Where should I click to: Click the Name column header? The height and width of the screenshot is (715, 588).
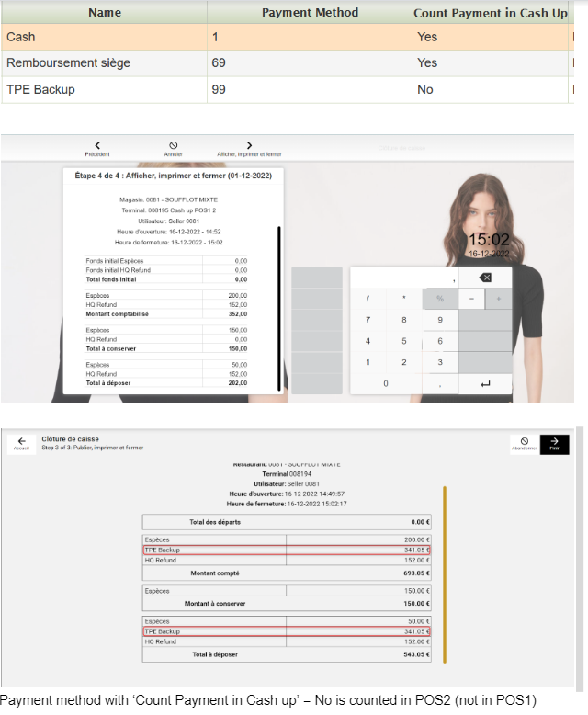coord(104,13)
